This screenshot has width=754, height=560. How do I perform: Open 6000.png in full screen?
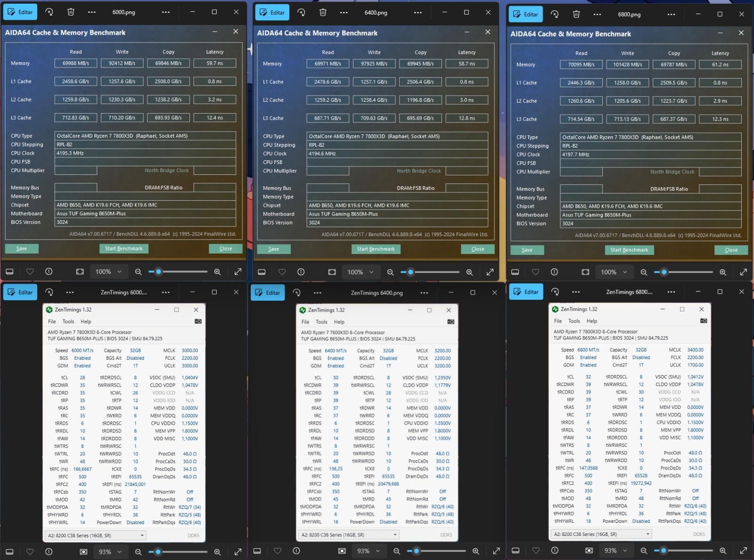[238, 272]
